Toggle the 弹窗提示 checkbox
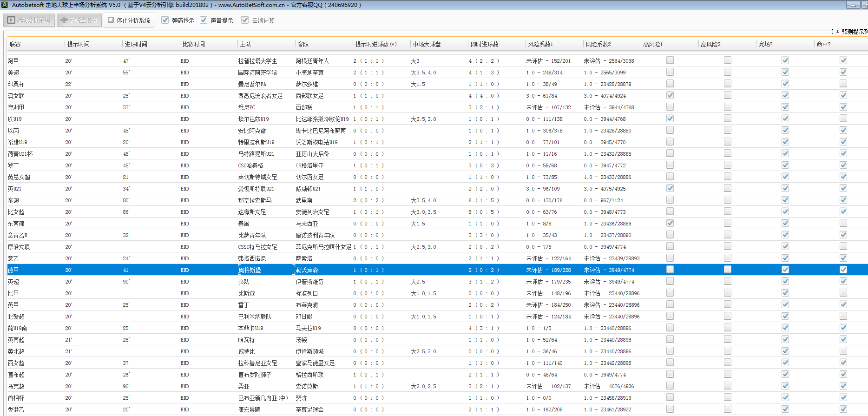This screenshot has width=868, height=416. tap(165, 20)
